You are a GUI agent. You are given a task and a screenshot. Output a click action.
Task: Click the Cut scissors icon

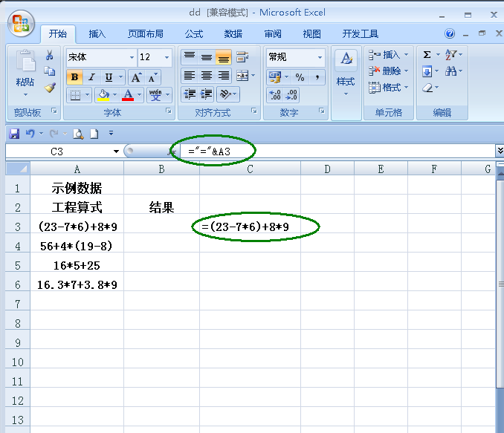point(50,55)
